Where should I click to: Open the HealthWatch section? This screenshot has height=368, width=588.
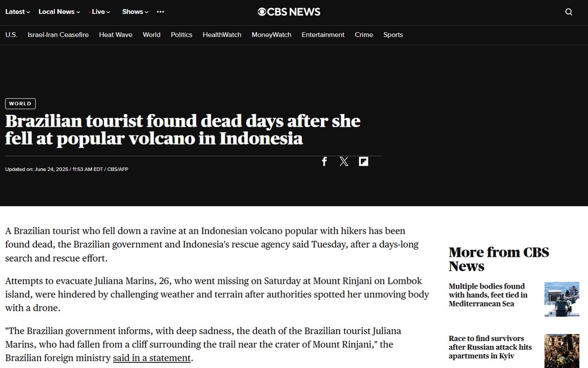tap(222, 35)
